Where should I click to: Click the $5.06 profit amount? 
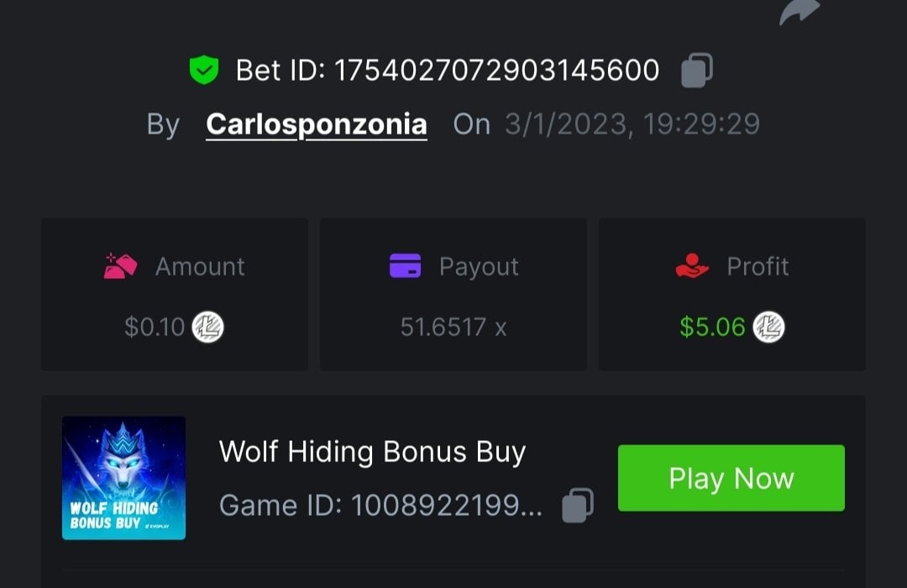point(712,327)
